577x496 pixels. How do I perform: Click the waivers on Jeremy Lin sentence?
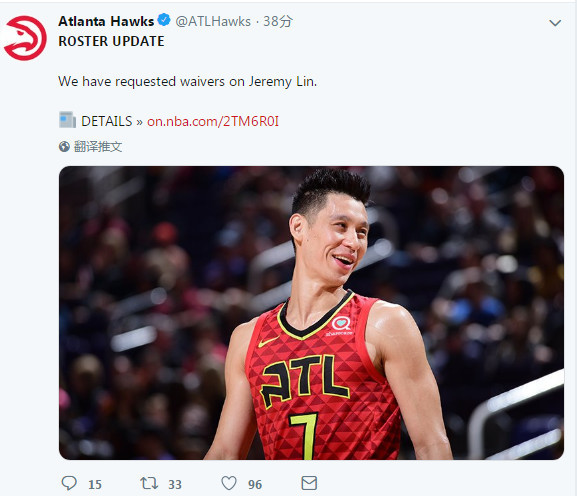(187, 81)
